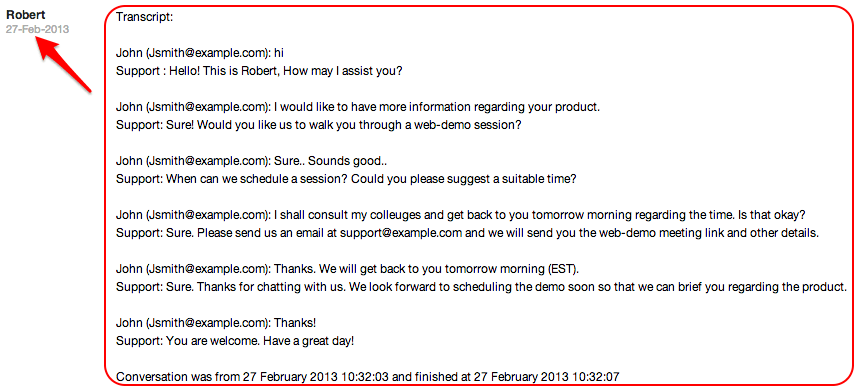Click the 'Thanks for chatting with us' line
This screenshot has width=860, height=391.
[482, 287]
